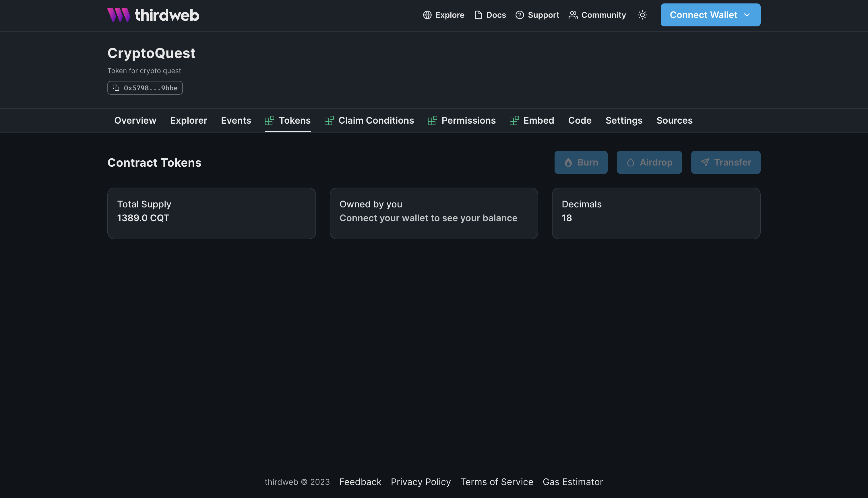Click the thirdweb logo icon
Image resolution: width=868 pixels, height=498 pixels.
[118, 15]
